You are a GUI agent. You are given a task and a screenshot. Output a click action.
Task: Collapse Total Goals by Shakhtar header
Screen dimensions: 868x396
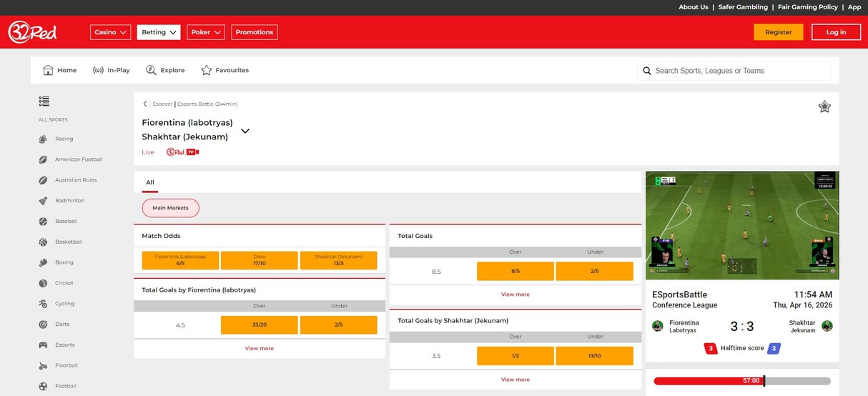[516, 320]
